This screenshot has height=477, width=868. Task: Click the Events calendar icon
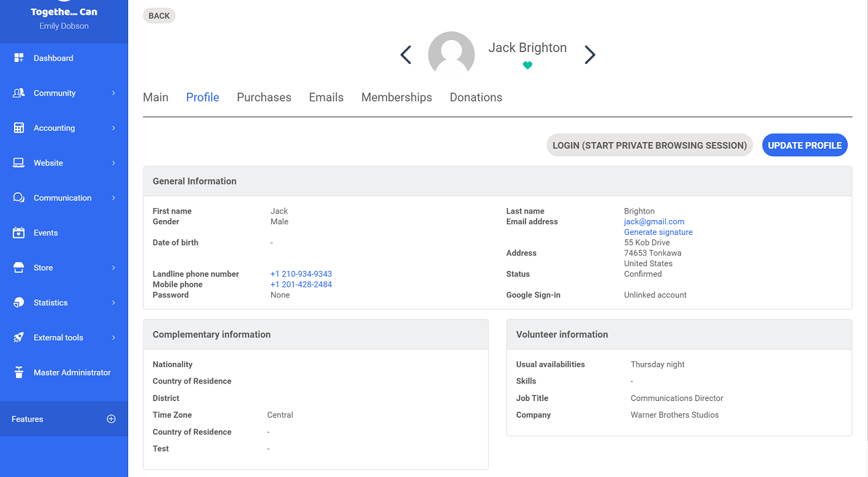19,233
